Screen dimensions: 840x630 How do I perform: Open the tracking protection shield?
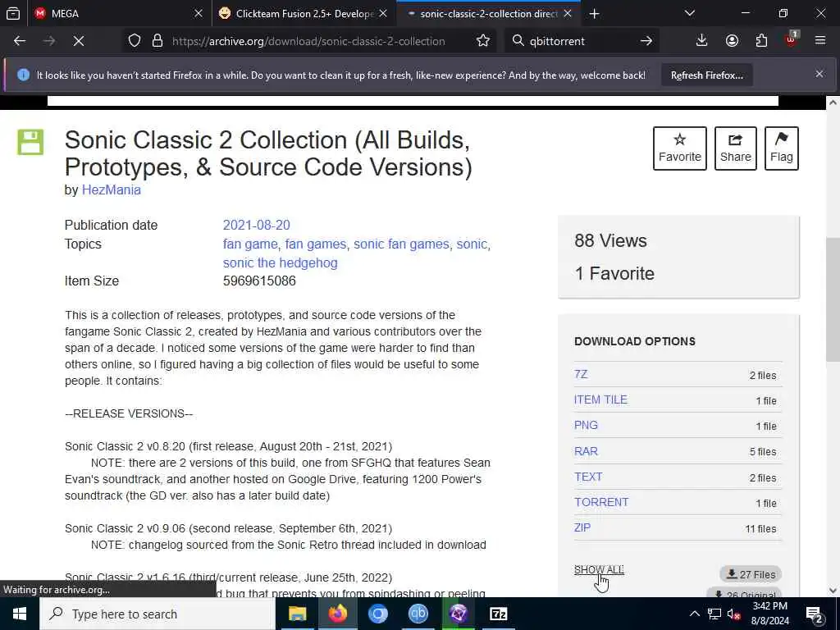tap(135, 41)
